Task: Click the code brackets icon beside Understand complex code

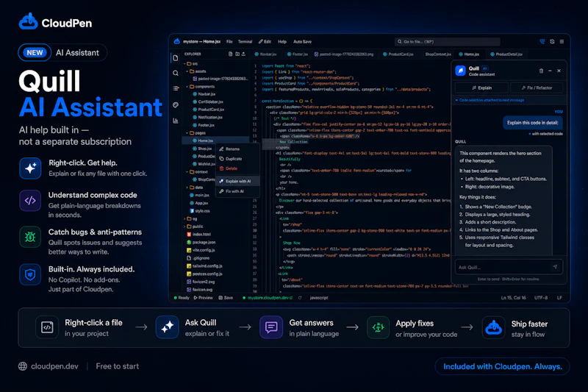Action: 30,200
